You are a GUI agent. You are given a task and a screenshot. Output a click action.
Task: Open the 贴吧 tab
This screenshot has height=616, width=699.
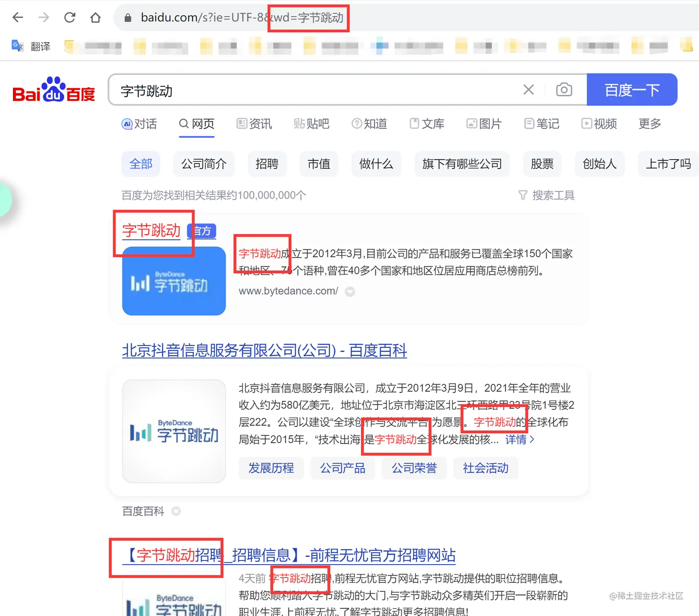click(312, 124)
